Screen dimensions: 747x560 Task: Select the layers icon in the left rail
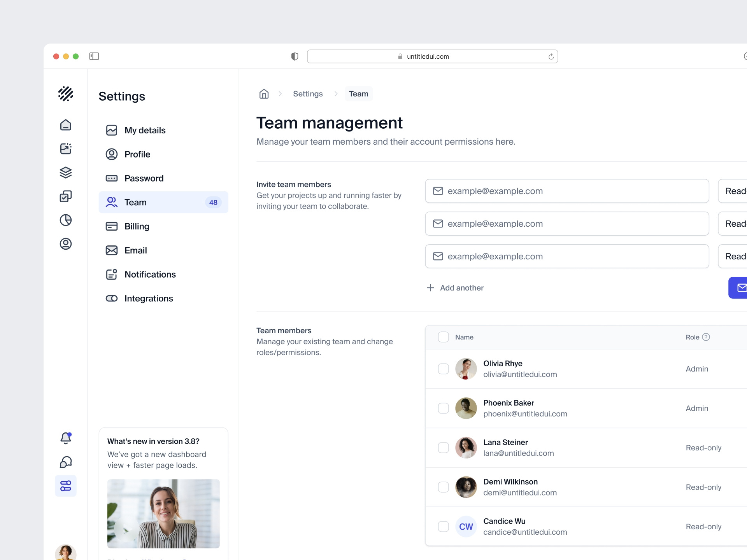click(x=66, y=173)
